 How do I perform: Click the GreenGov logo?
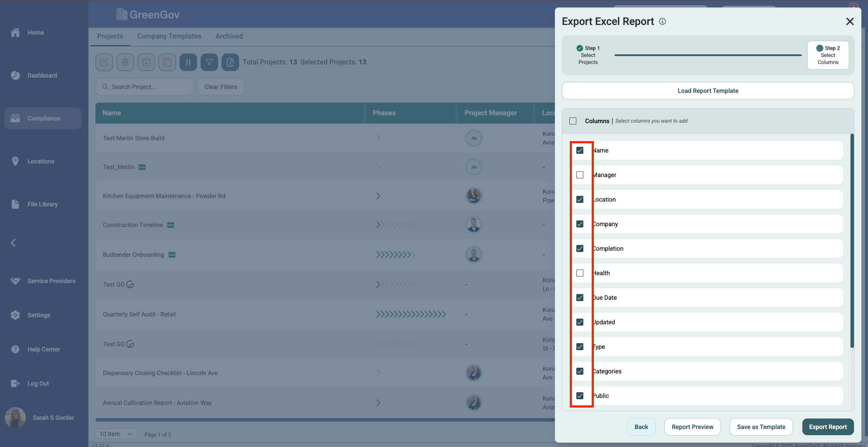(x=148, y=14)
